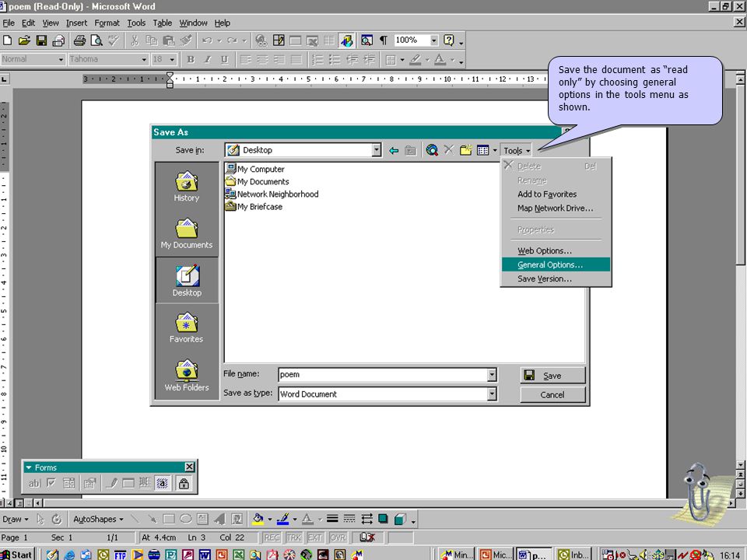Insert a Check Box Form Field

51,484
